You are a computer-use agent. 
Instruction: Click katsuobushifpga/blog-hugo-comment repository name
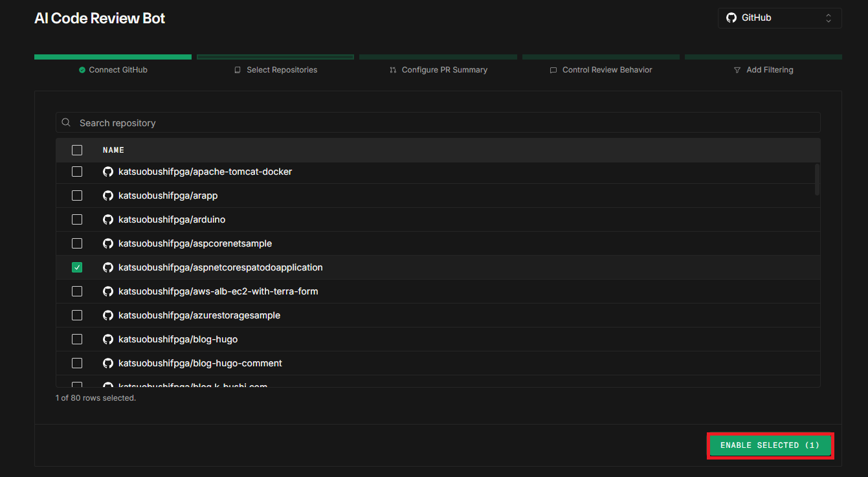click(x=200, y=363)
